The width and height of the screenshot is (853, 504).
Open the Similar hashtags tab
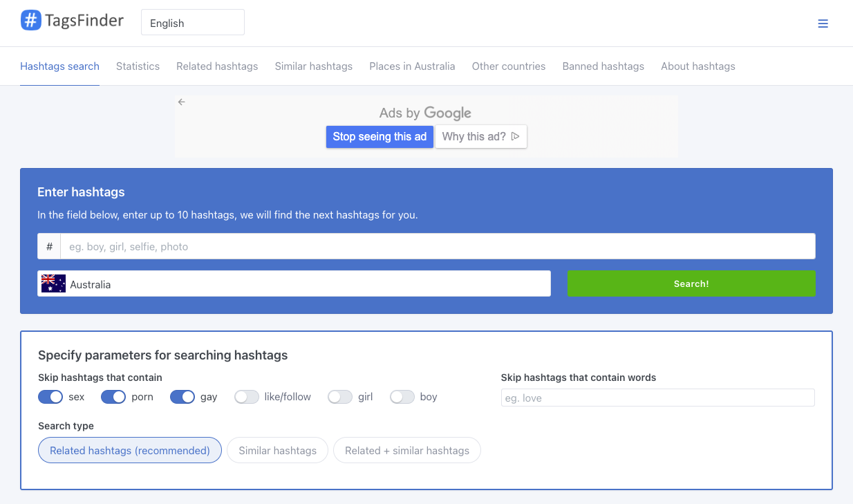[x=314, y=66]
